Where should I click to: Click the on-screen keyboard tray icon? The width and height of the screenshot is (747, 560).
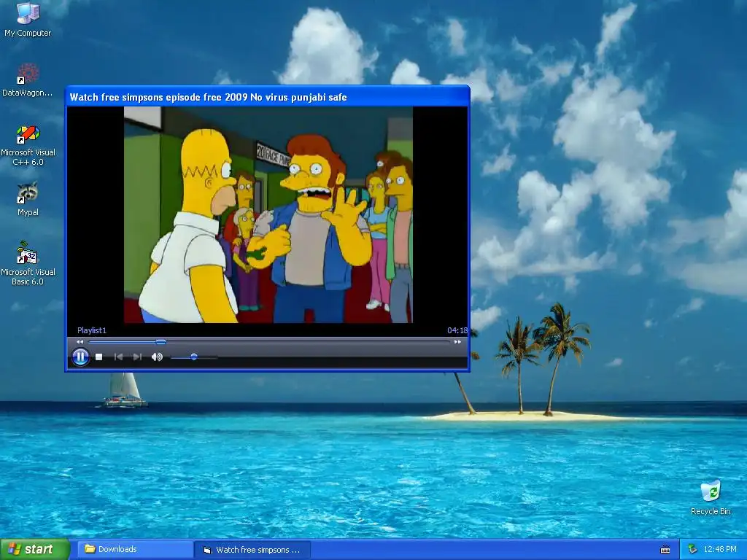[x=665, y=550]
